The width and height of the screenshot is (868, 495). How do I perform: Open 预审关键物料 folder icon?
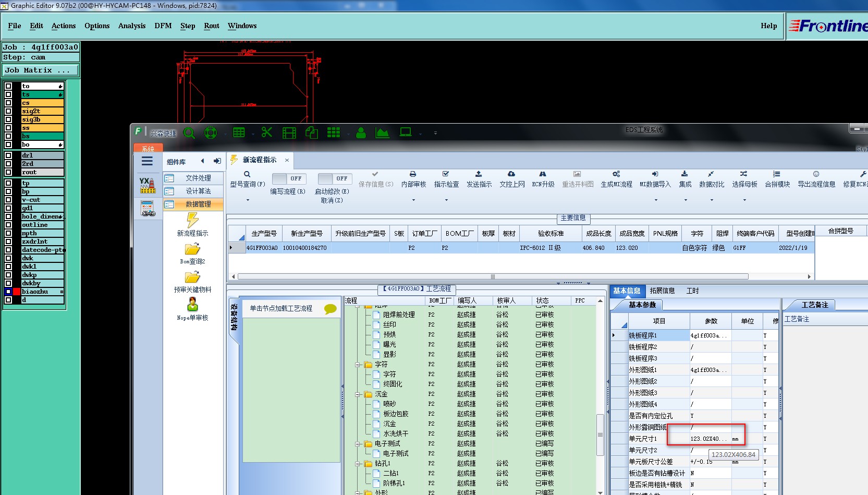tap(192, 277)
